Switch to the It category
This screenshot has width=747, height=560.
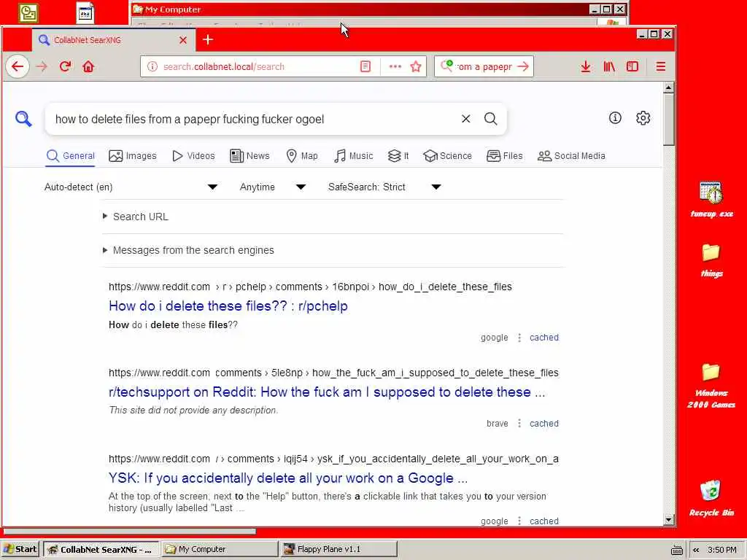tap(398, 156)
